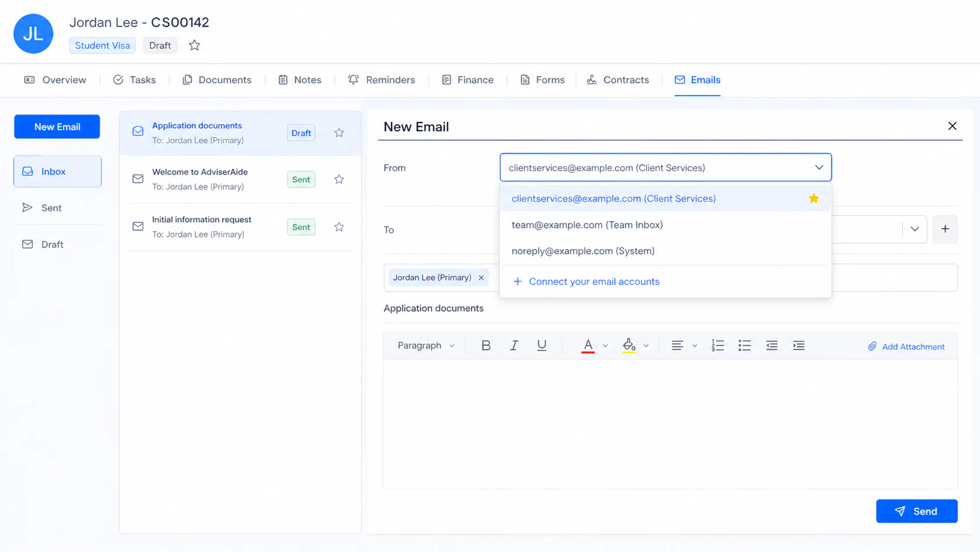The height and width of the screenshot is (552, 980).
Task: Switch to the Finance tab
Action: (x=468, y=80)
